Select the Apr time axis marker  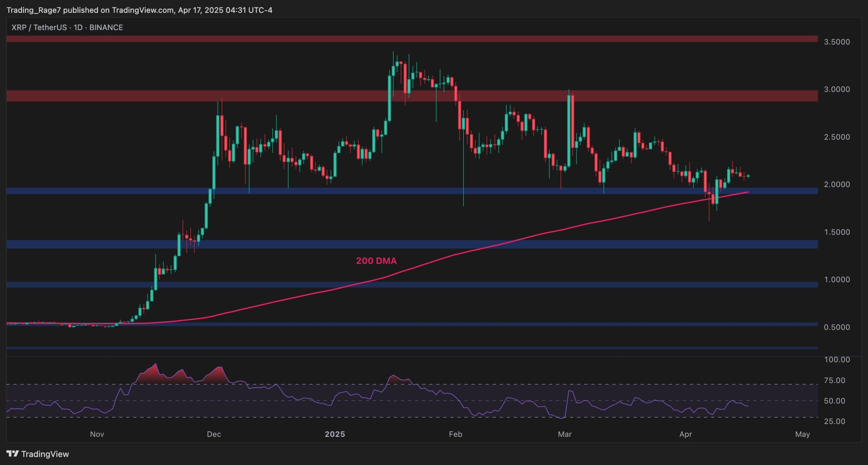(686, 434)
